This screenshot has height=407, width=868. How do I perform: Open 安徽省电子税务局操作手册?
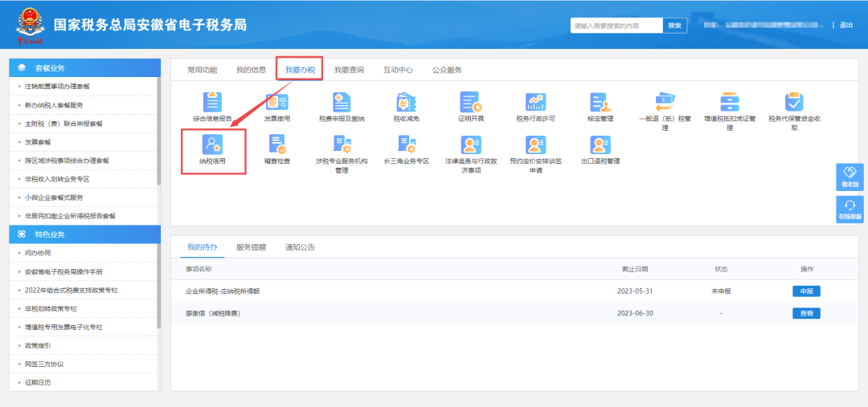[63, 272]
